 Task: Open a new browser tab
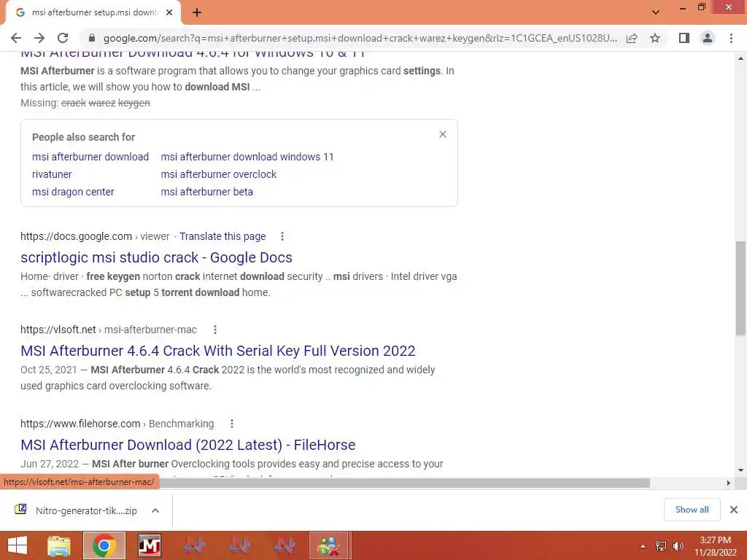(x=197, y=13)
